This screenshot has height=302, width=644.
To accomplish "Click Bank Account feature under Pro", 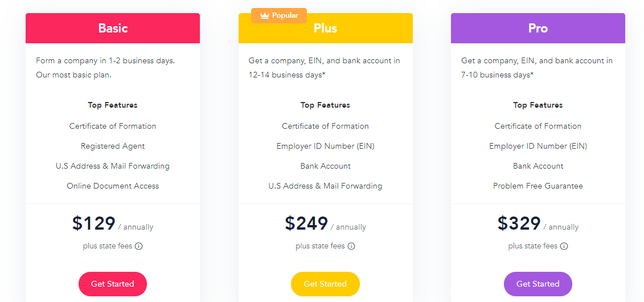I will [x=538, y=166].
